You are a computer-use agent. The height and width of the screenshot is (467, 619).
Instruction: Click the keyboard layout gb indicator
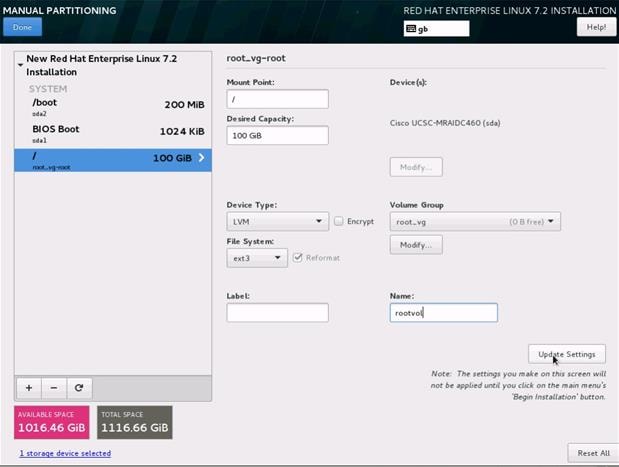pos(436,29)
